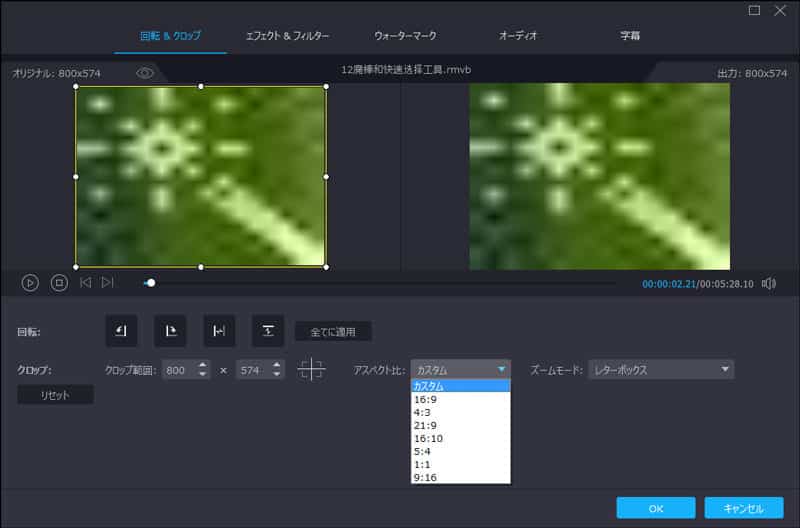
Task: Select 4:3 aspect ratio
Action: (x=460, y=413)
